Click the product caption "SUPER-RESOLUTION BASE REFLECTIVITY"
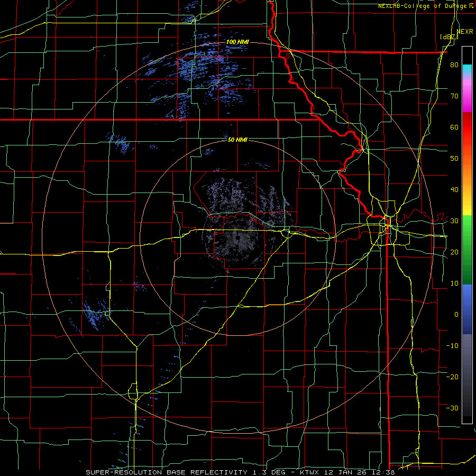The image size is (476, 476). pos(167,472)
